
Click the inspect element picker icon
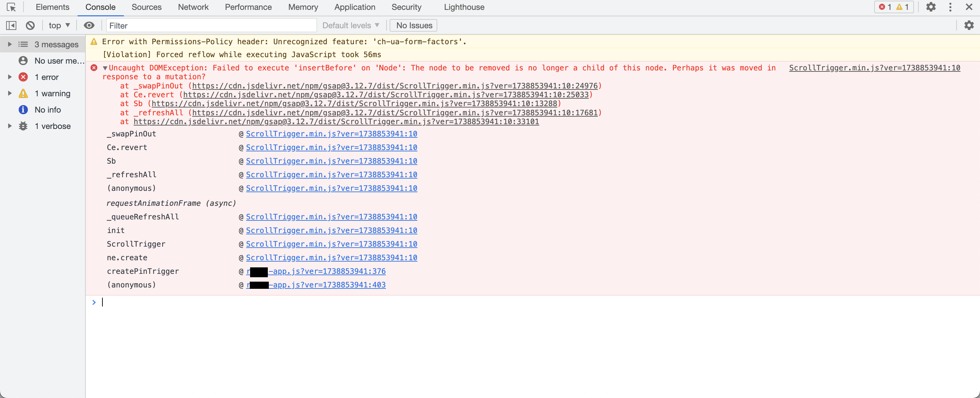point(12,7)
